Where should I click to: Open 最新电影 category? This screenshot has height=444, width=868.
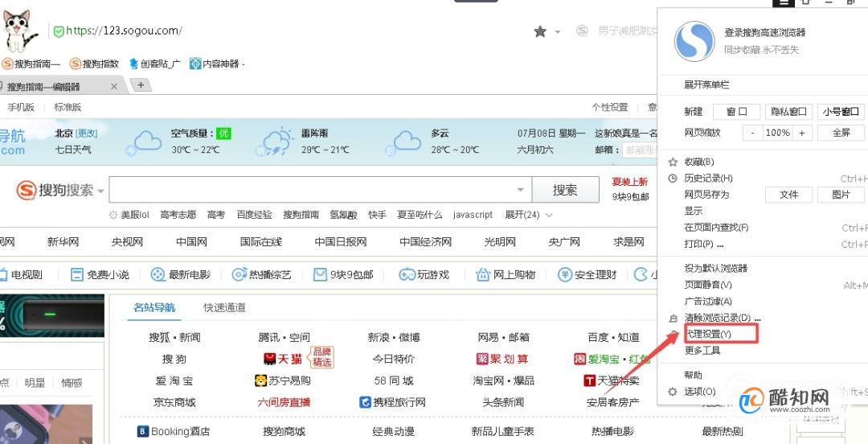tap(181, 274)
